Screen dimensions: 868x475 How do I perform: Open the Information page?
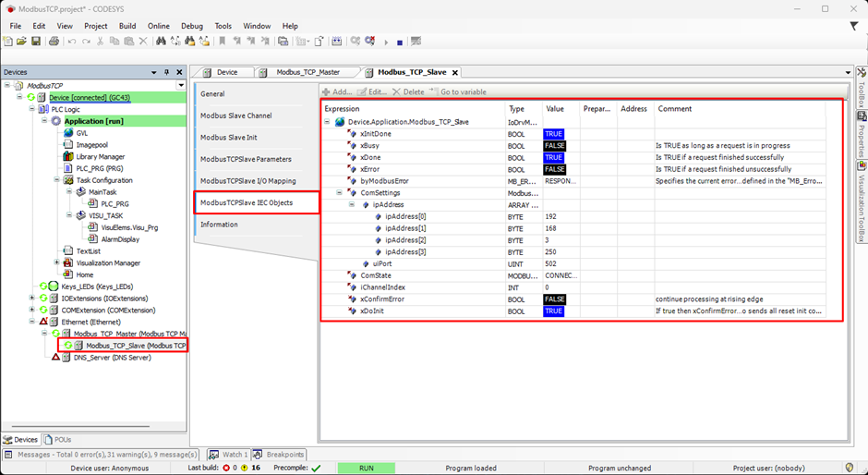(x=219, y=225)
